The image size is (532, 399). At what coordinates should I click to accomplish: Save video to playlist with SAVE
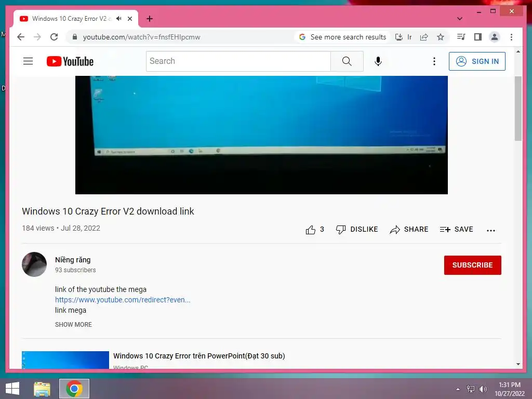pos(456,229)
